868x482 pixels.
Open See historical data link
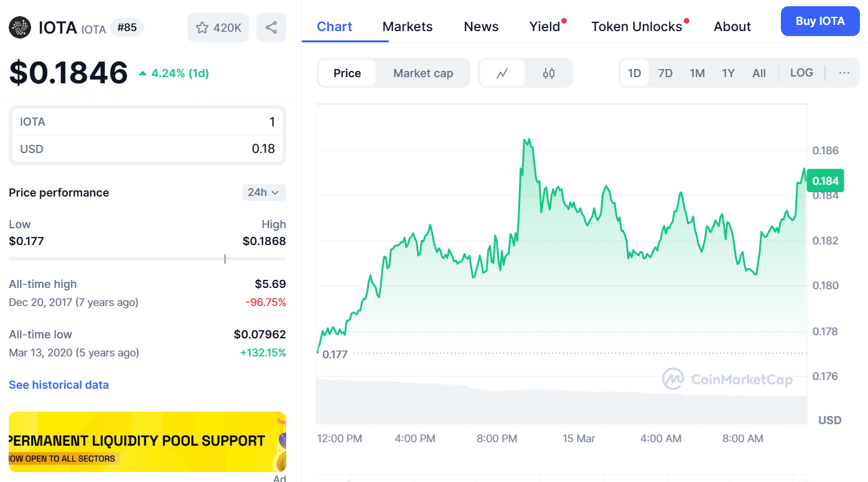58,385
